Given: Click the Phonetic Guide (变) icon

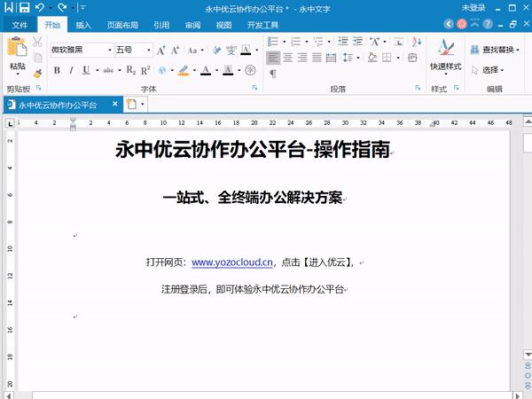Looking at the screenshot, I should [x=231, y=51].
